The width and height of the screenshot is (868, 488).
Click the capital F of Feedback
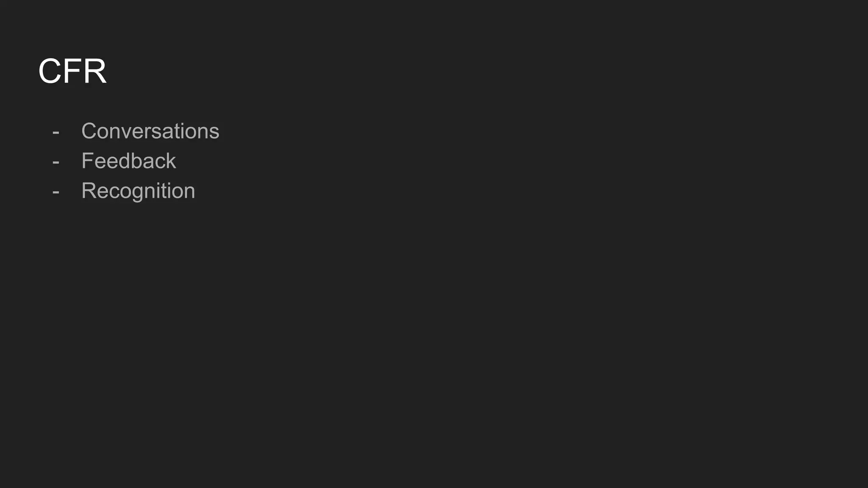pyautogui.click(x=87, y=161)
